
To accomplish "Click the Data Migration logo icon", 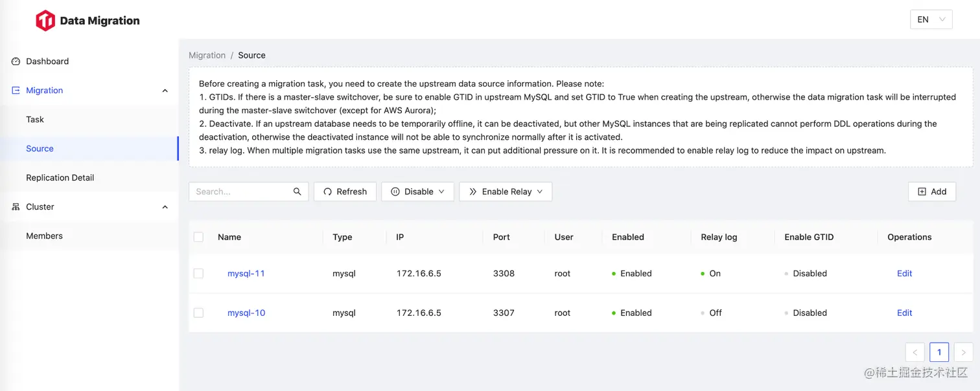I will [45, 21].
